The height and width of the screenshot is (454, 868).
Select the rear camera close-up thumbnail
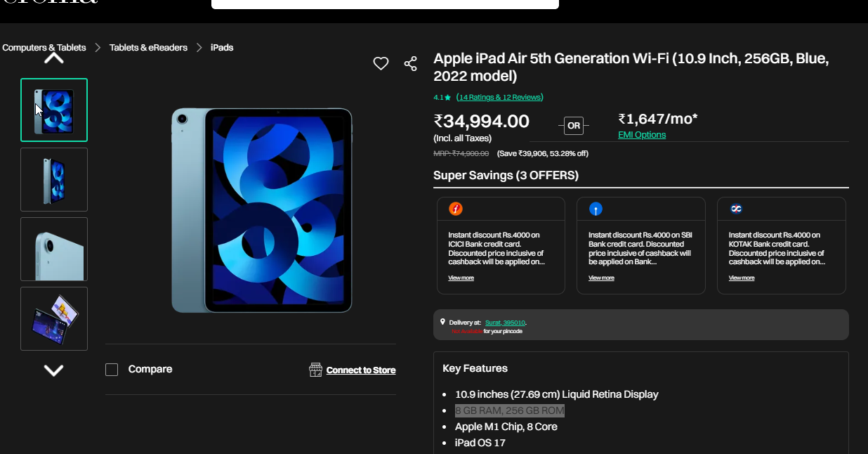point(54,249)
